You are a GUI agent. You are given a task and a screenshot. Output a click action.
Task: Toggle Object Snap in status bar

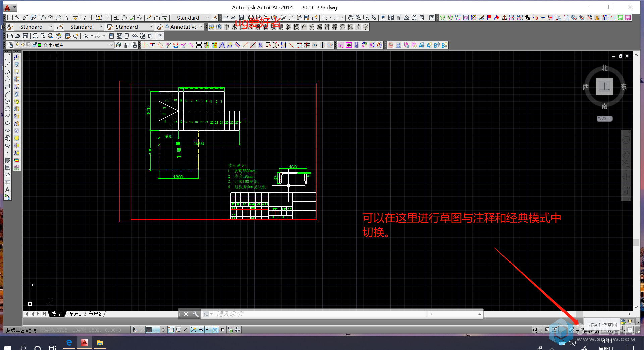click(x=171, y=330)
